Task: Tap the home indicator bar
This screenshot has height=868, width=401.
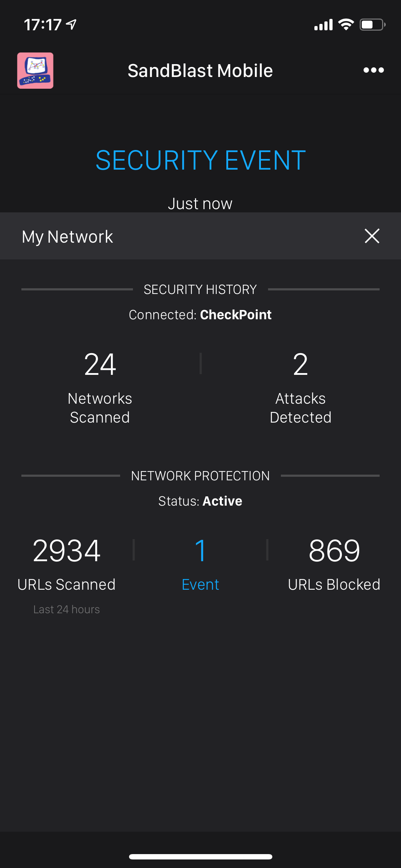Action: point(200,857)
